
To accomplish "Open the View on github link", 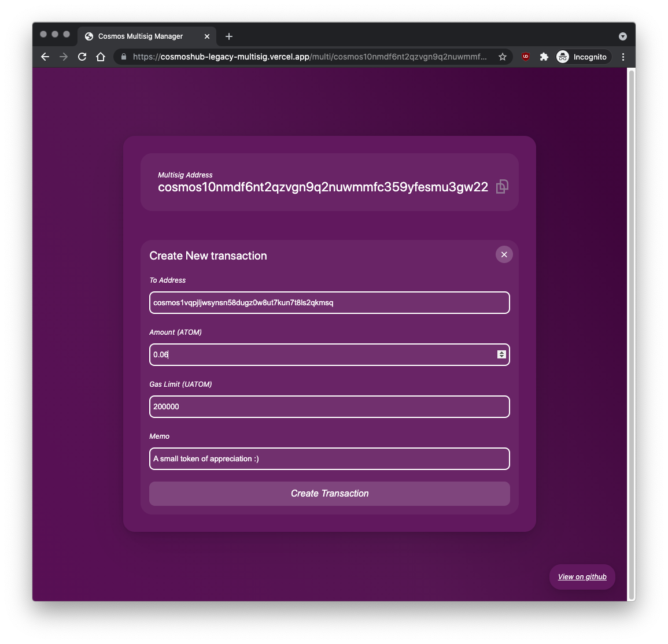I will click(582, 577).
